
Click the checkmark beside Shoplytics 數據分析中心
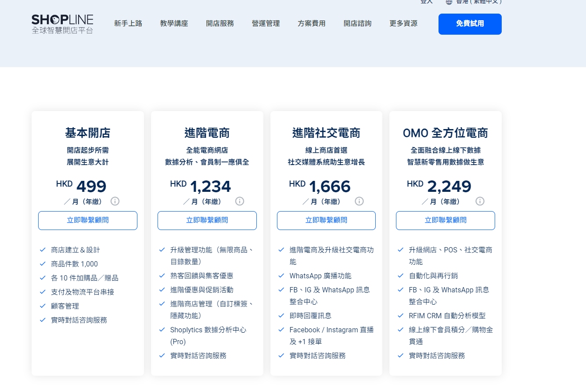coord(162,330)
